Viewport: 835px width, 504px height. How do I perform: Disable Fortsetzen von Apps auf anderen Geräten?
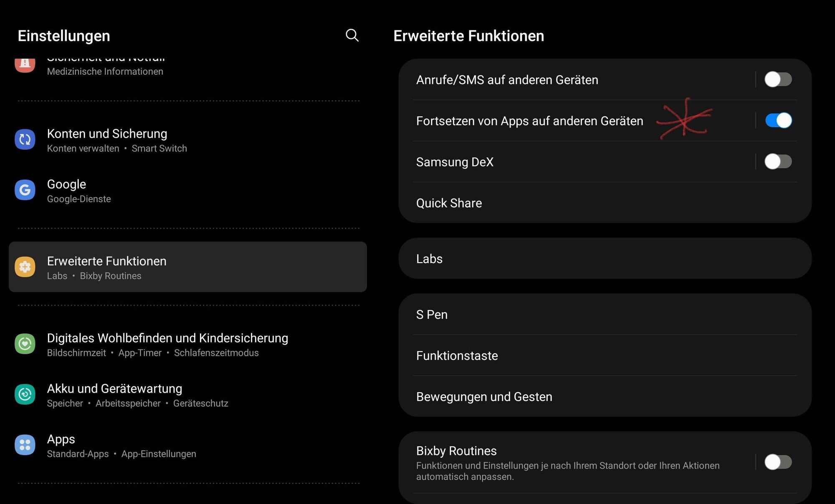(x=778, y=121)
